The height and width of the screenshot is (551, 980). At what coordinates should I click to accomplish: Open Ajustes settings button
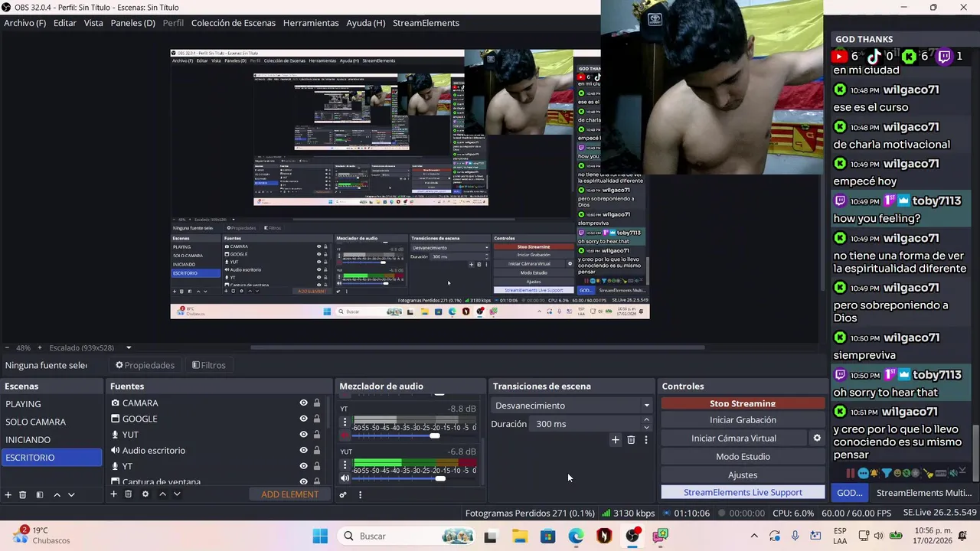pos(743,475)
